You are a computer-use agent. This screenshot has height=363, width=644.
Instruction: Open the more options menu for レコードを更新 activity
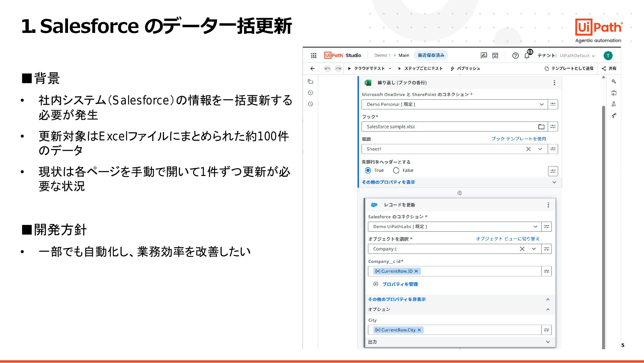548,205
